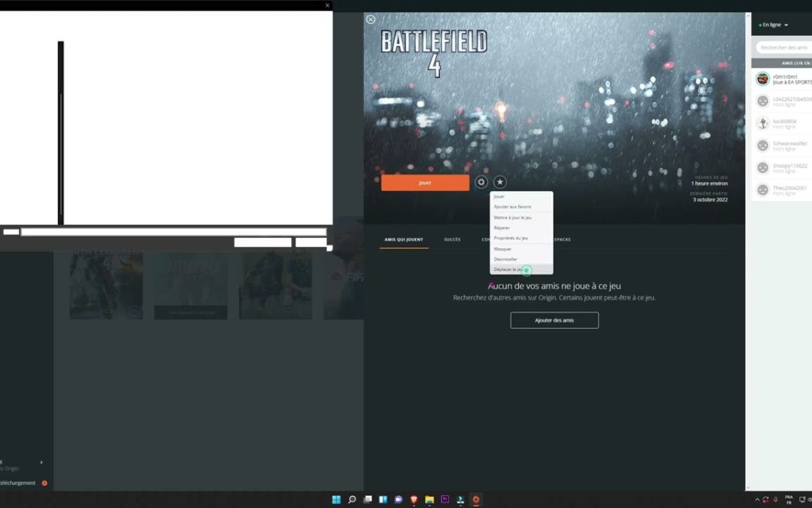Open the Windows Start menu
The height and width of the screenshot is (508, 812).
(x=336, y=500)
